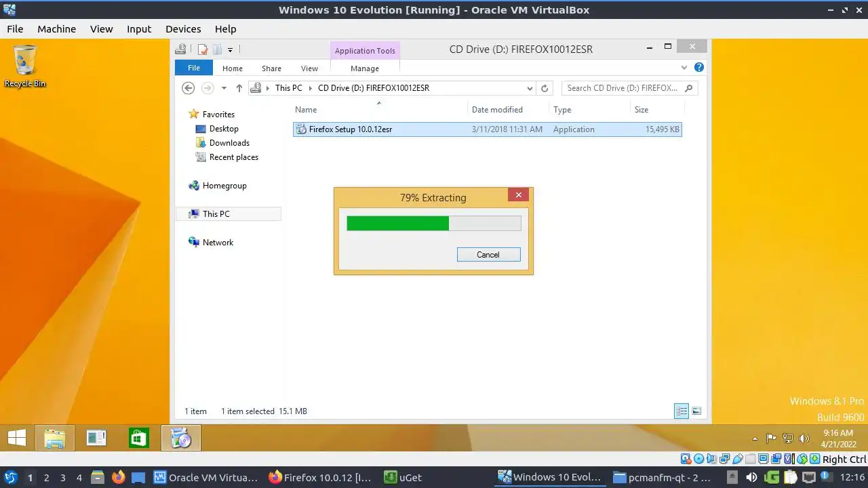Open the File ribbon tab

click(x=194, y=68)
